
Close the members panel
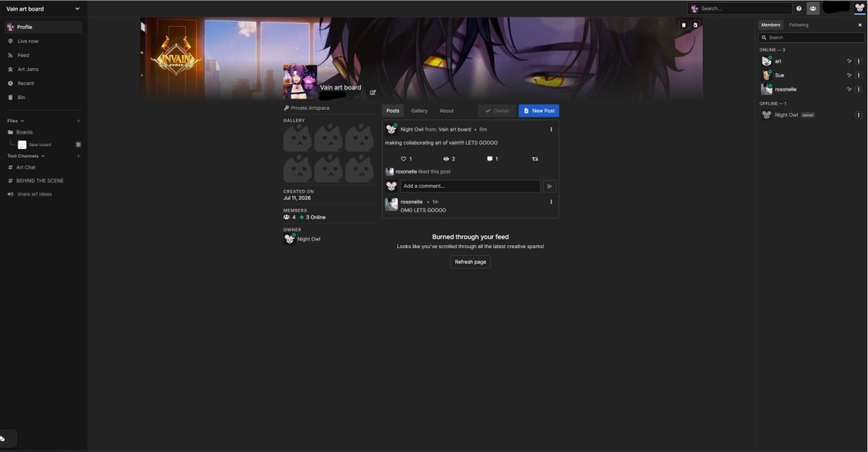859,25
